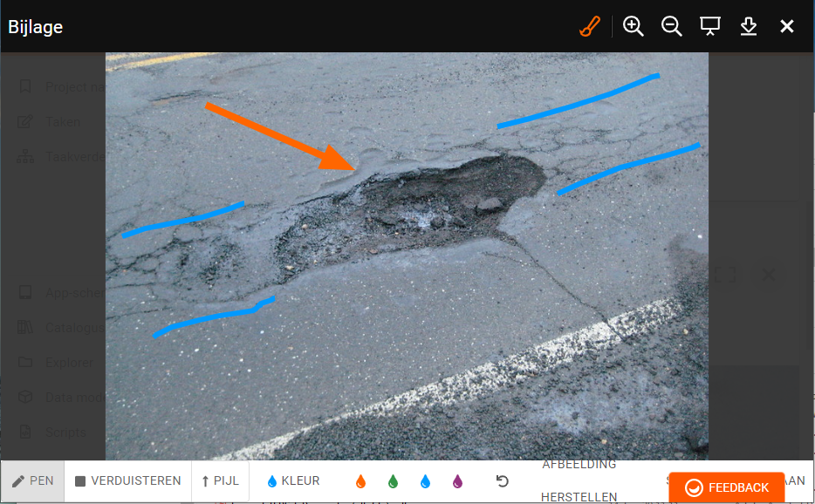Viewport: 815px width, 504px height.
Task: Pick the orange color drop
Action: pyautogui.click(x=361, y=481)
